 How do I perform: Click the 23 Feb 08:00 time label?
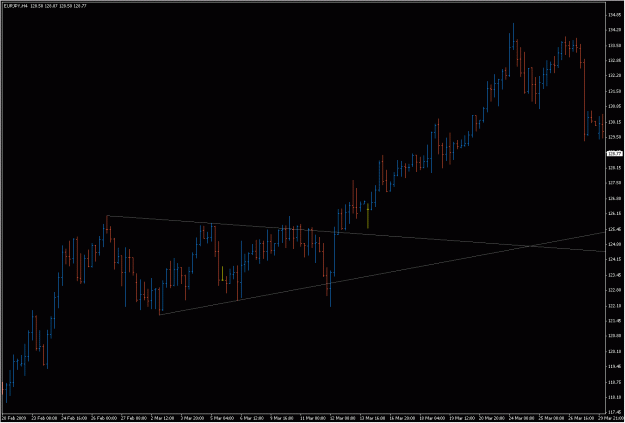[42, 419]
